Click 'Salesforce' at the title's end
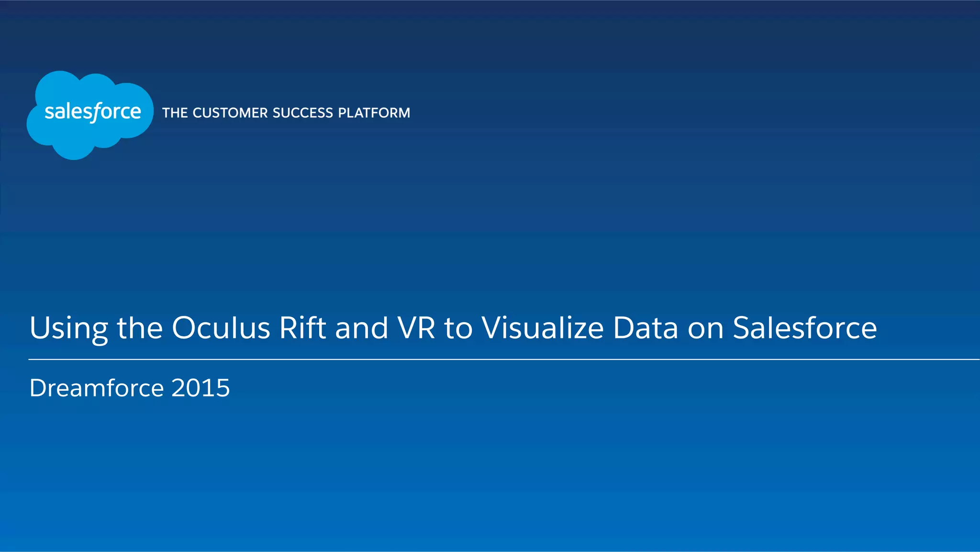980x552 pixels. pyautogui.click(x=805, y=328)
